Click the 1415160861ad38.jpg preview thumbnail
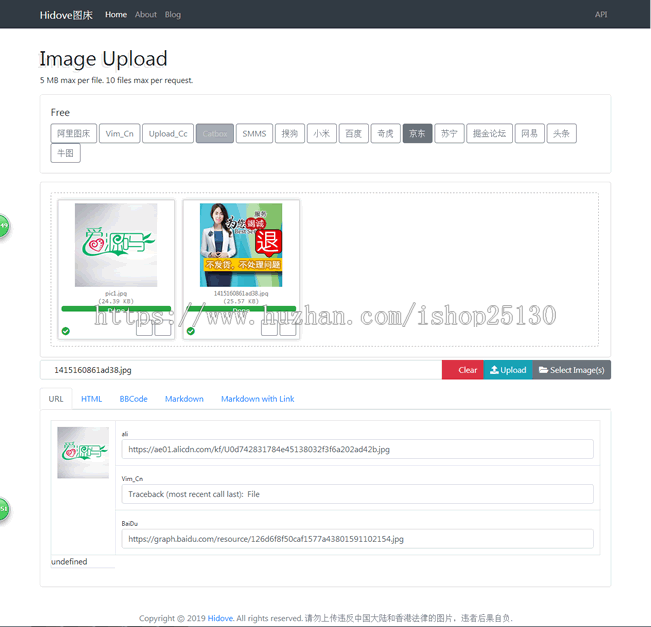The width and height of the screenshot is (651, 627). pos(241,245)
